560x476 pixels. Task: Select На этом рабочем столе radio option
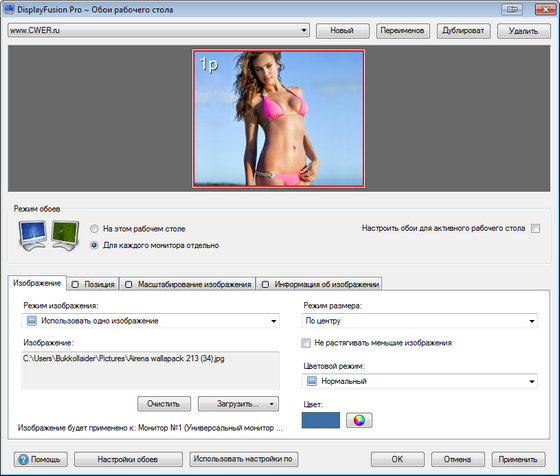tap(94, 229)
